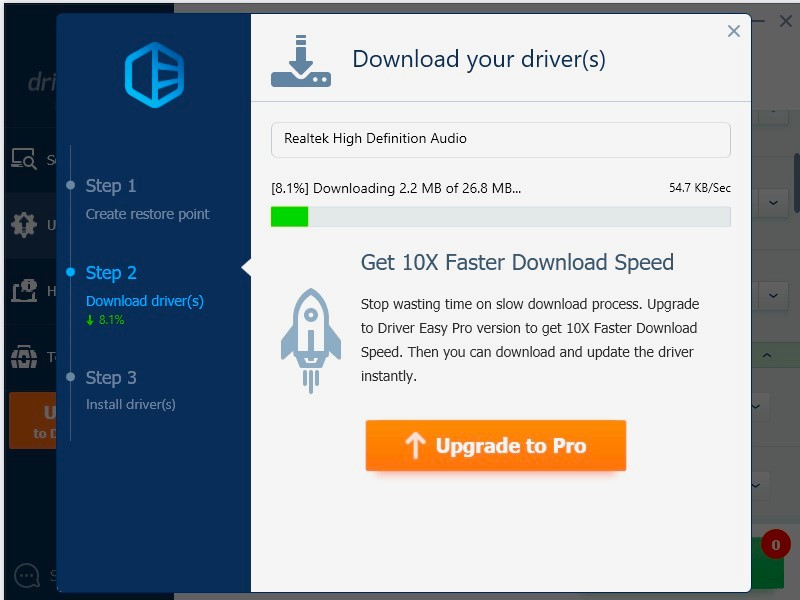Viewport: 800px width, 600px height.
Task: Open support chat bubble icon
Action: coord(26,576)
